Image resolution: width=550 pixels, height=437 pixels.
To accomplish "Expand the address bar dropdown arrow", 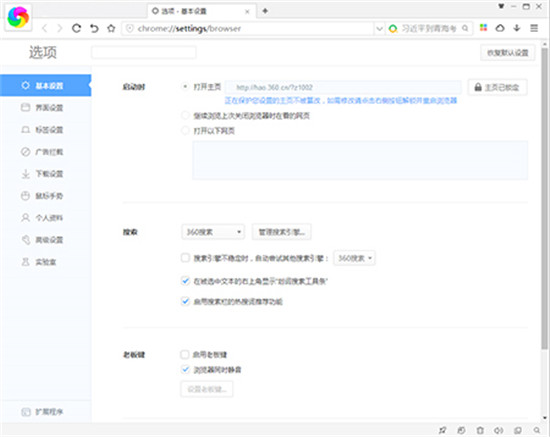I will tap(379, 28).
